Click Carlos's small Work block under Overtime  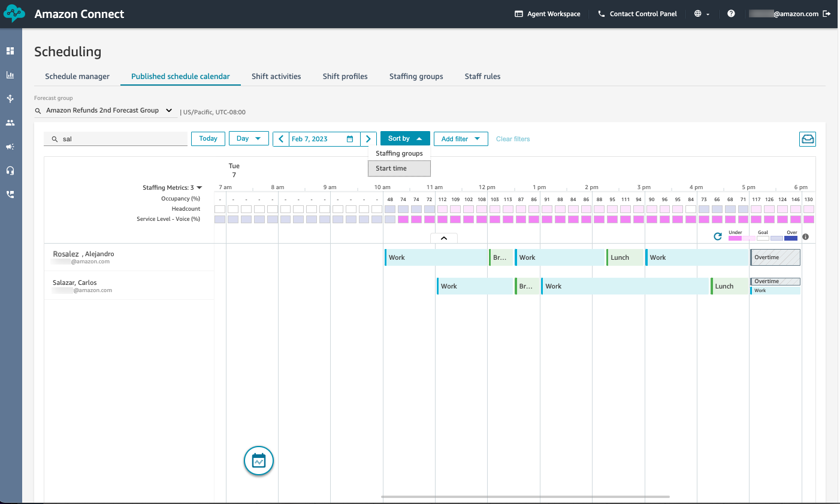(775, 290)
